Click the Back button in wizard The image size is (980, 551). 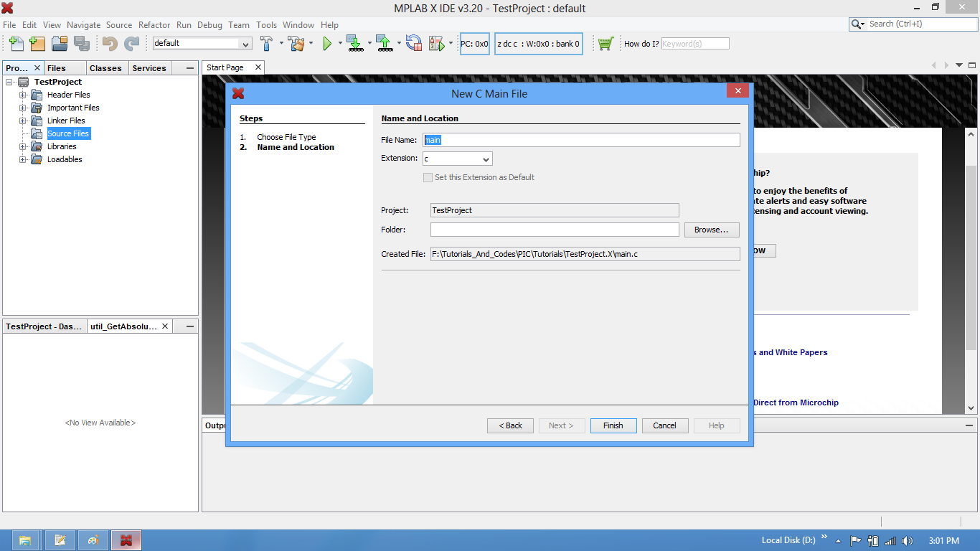[510, 425]
